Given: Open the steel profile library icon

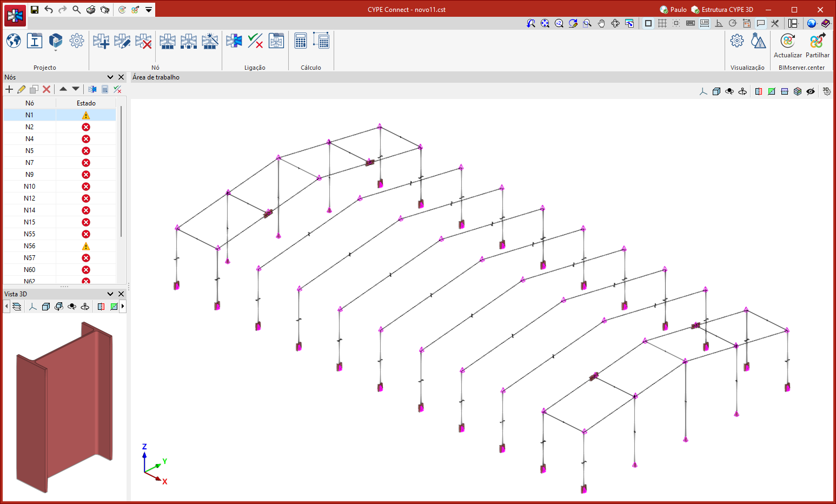Looking at the screenshot, I should coord(35,41).
